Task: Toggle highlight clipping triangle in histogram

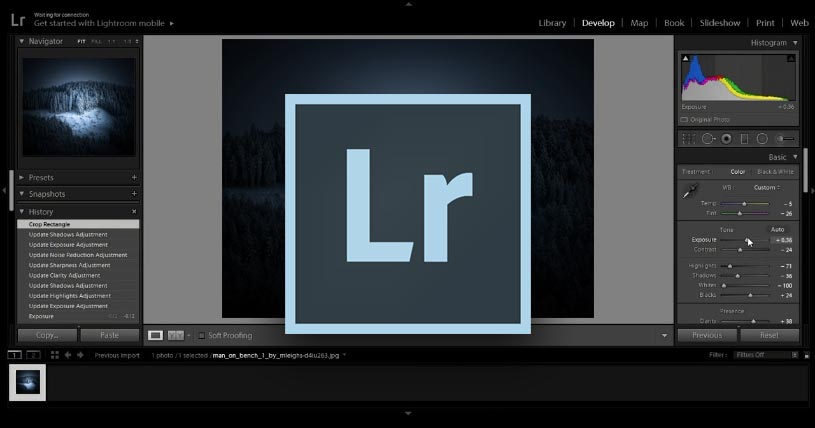Action: coord(791,58)
